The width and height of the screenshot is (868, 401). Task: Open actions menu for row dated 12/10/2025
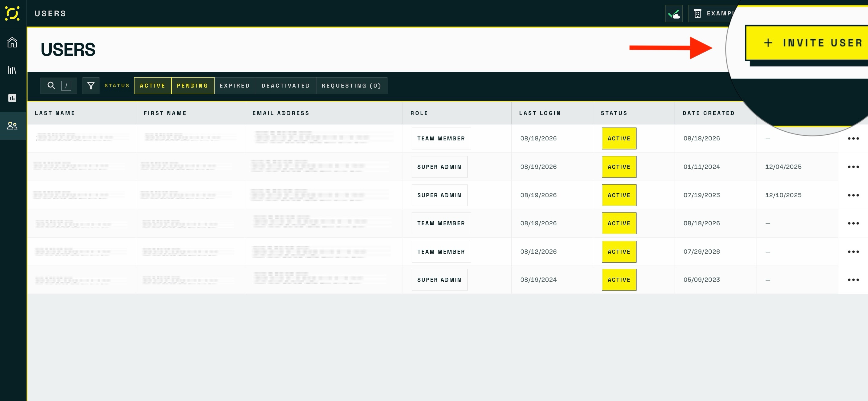coord(853,195)
